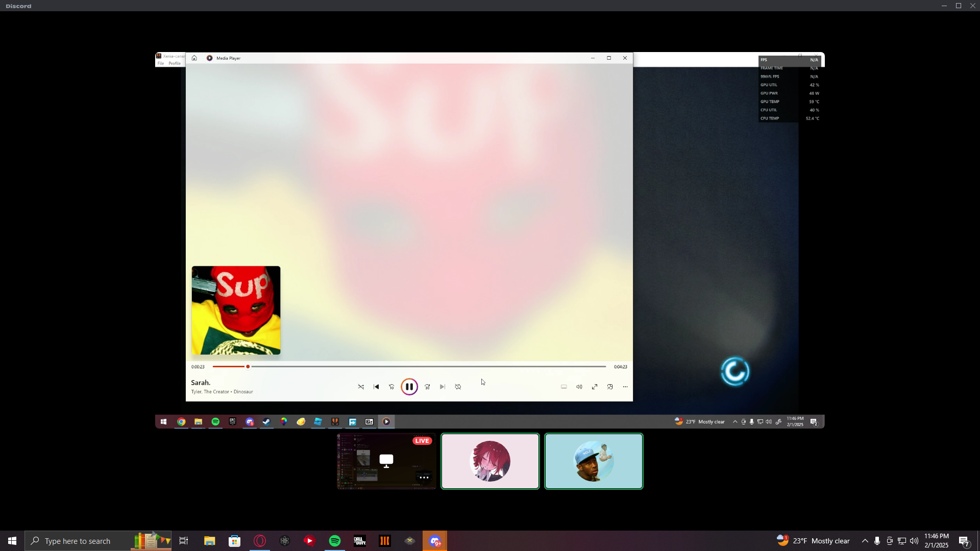
Task: Open Media Player more options menu
Action: [625, 387]
